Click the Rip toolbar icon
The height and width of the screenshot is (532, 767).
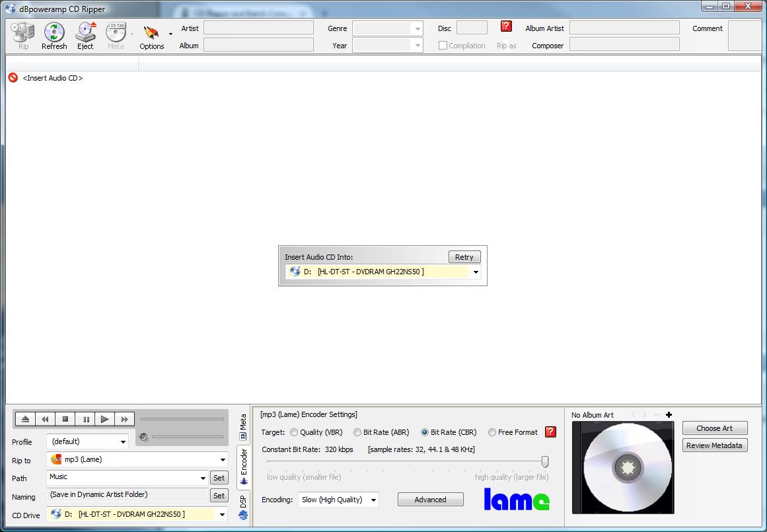(x=23, y=36)
